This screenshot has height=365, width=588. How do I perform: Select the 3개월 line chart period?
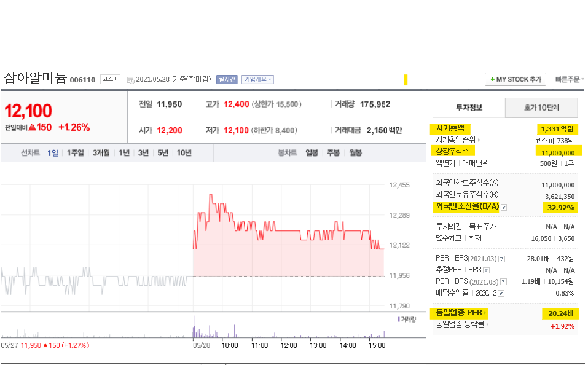click(101, 153)
